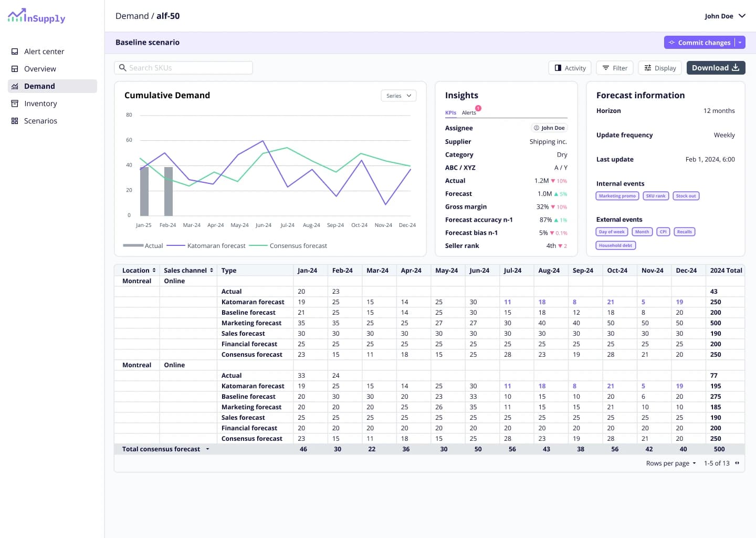
Task: Toggle the Household debt event tag
Action: pyautogui.click(x=615, y=245)
